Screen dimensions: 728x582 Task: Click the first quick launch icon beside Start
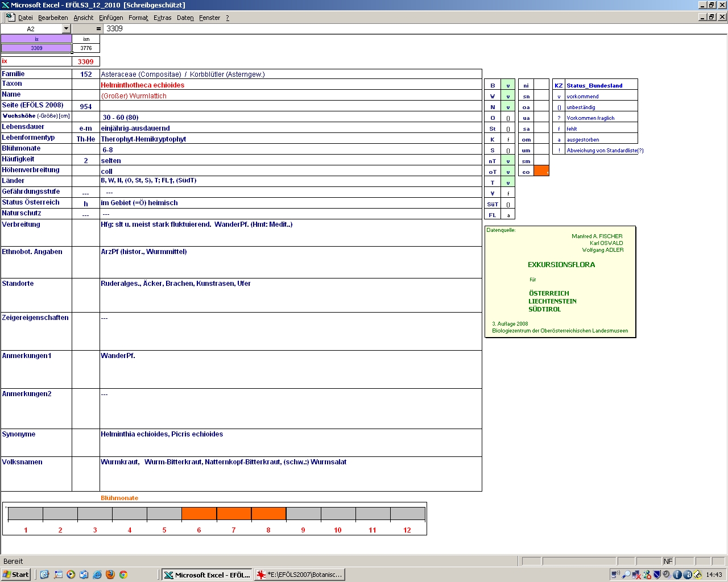click(45, 575)
